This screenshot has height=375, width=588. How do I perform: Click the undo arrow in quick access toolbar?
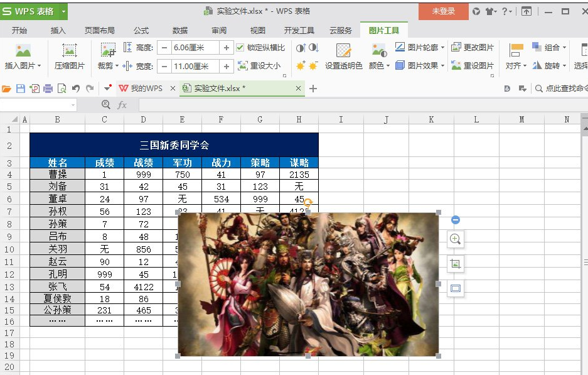pyautogui.click(x=76, y=89)
